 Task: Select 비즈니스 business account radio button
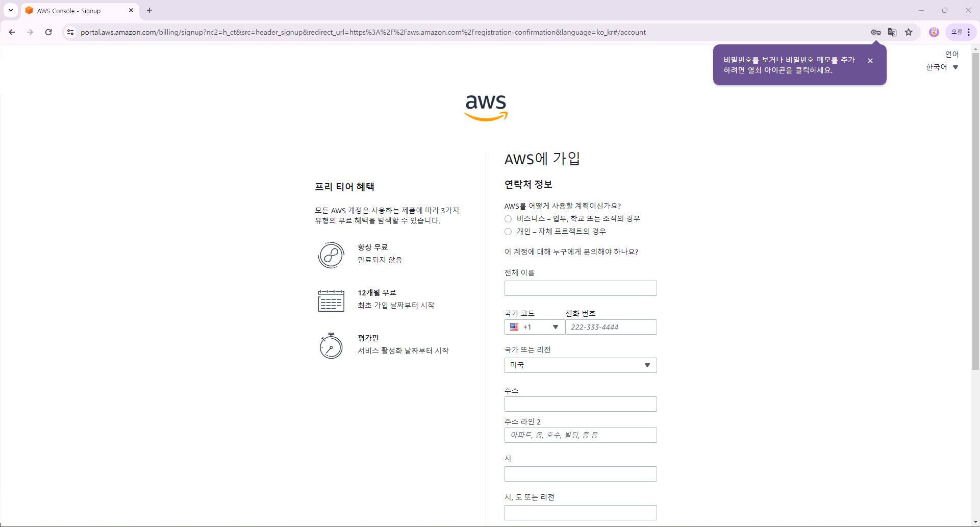click(x=508, y=219)
